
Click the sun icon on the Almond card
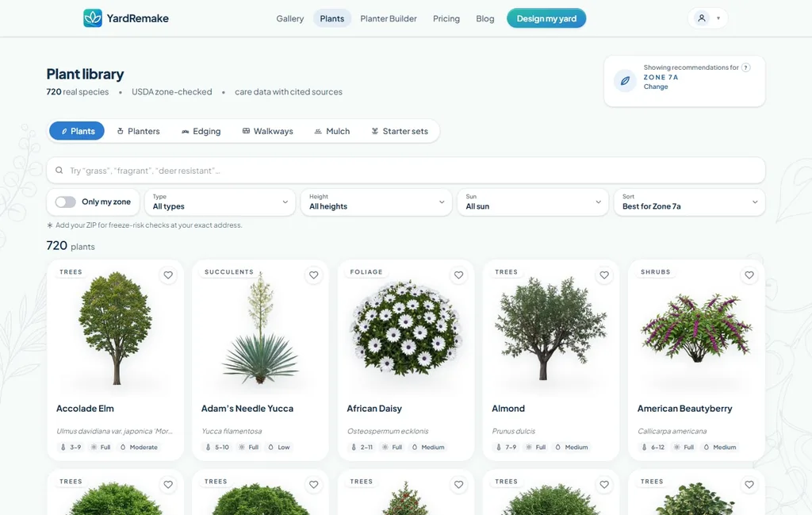[529, 447]
